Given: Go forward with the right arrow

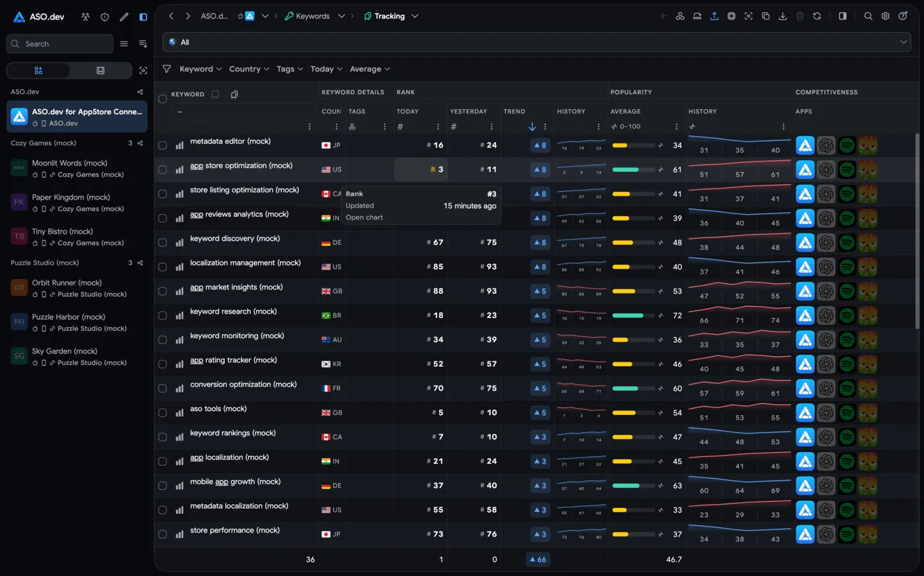Looking at the screenshot, I should pos(188,16).
